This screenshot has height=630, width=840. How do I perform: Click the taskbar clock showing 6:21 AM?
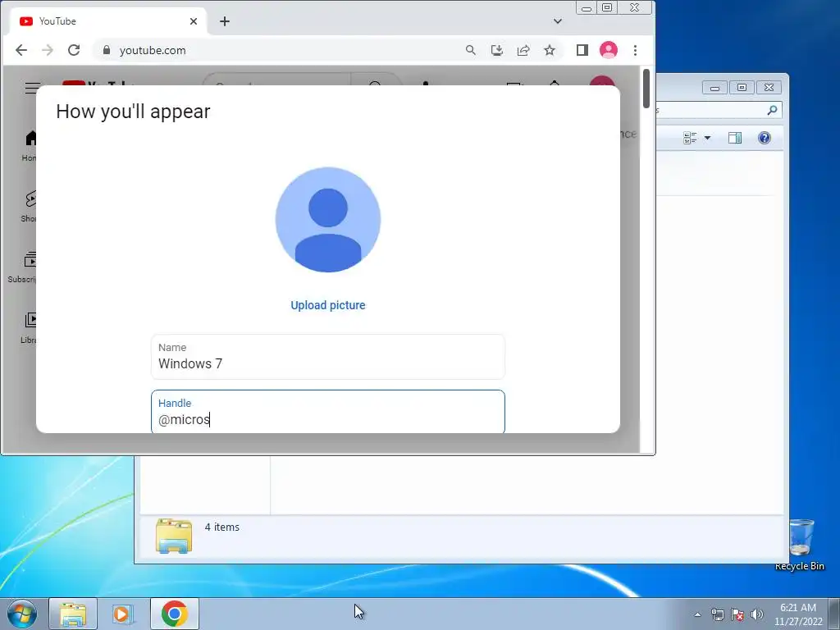(x=798, y=614)
